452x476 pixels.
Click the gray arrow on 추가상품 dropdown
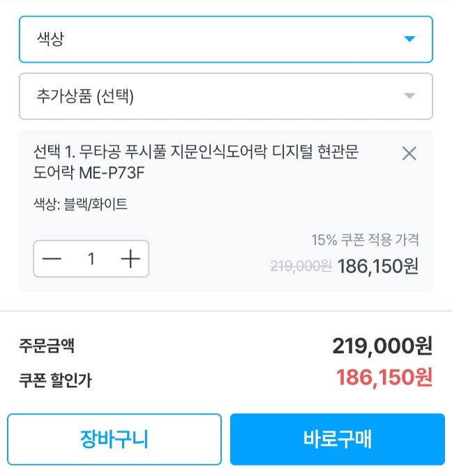(409, 96)
